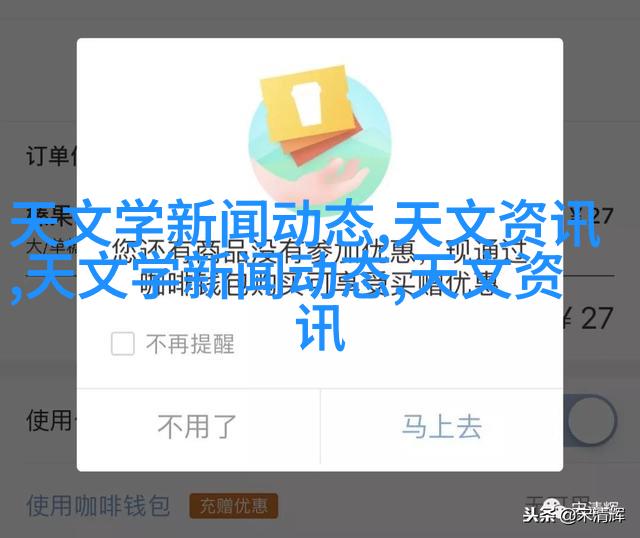640x538 pixels.
Task: Tap the 使用 row label left of dialog
Action: pos(50,420)
